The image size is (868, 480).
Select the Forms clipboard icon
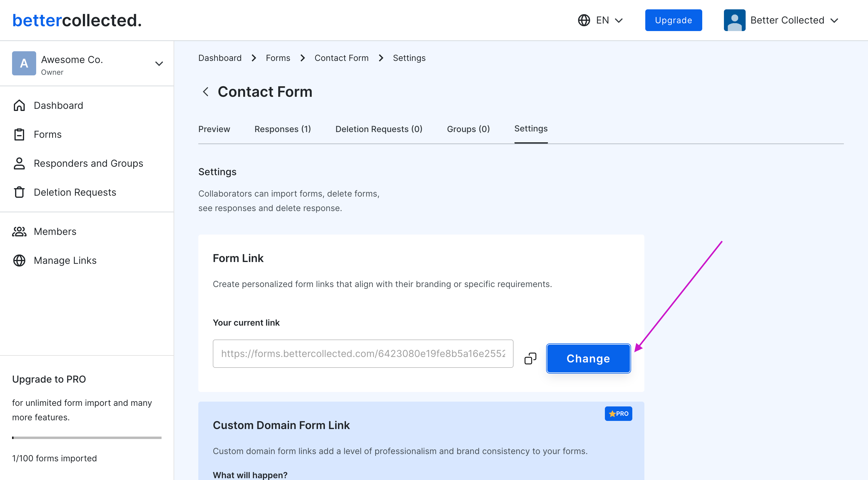tap(19, 134)
